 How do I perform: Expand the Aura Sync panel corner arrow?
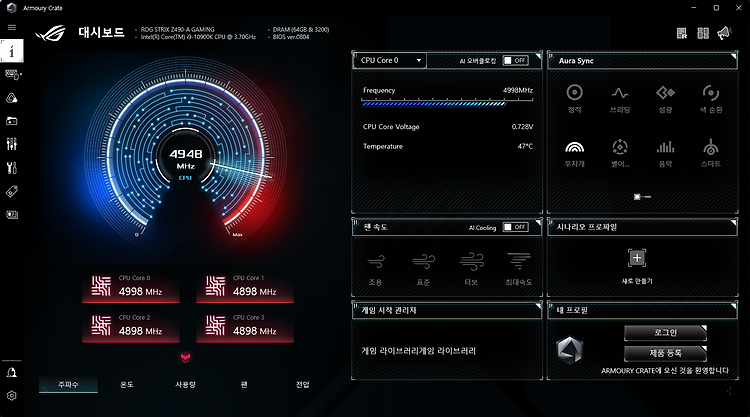point(734,57)
